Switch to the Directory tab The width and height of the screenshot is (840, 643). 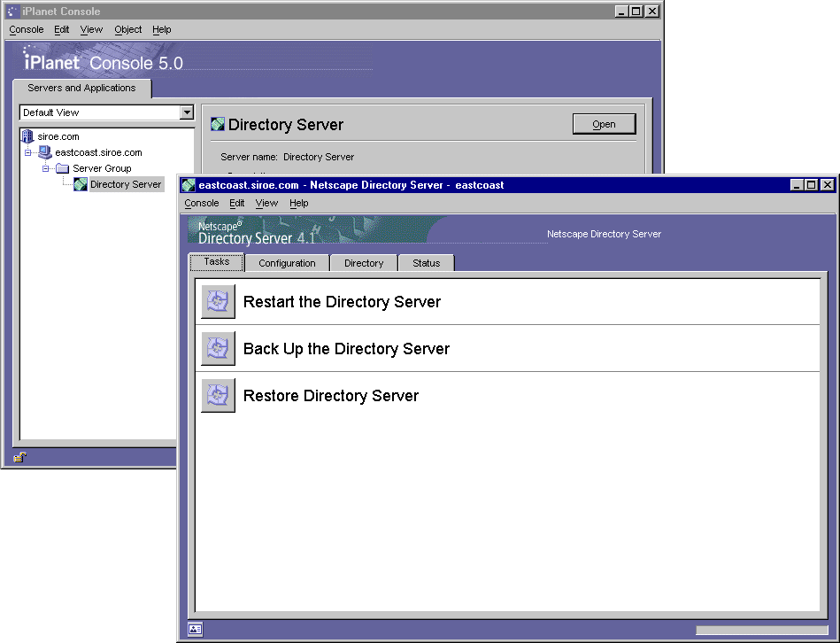pyautogui.click(x=364, y=263)
